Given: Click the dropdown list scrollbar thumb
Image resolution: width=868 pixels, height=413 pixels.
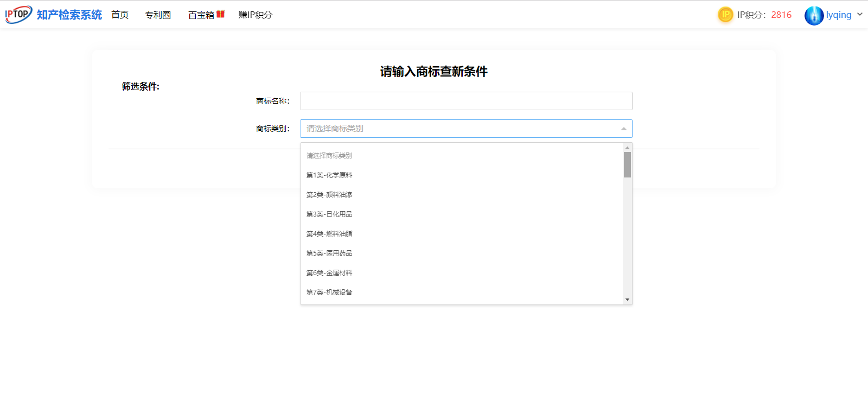Looking at the screenshot, I should pos(627,164).
